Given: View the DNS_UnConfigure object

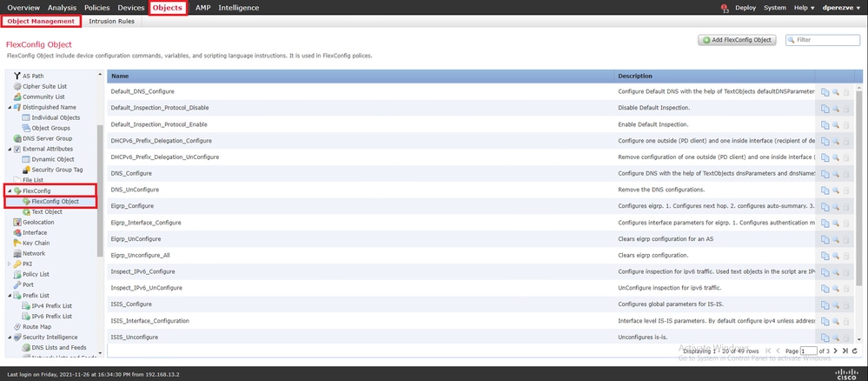Looking at the screenshot, I should pos(836,190).
